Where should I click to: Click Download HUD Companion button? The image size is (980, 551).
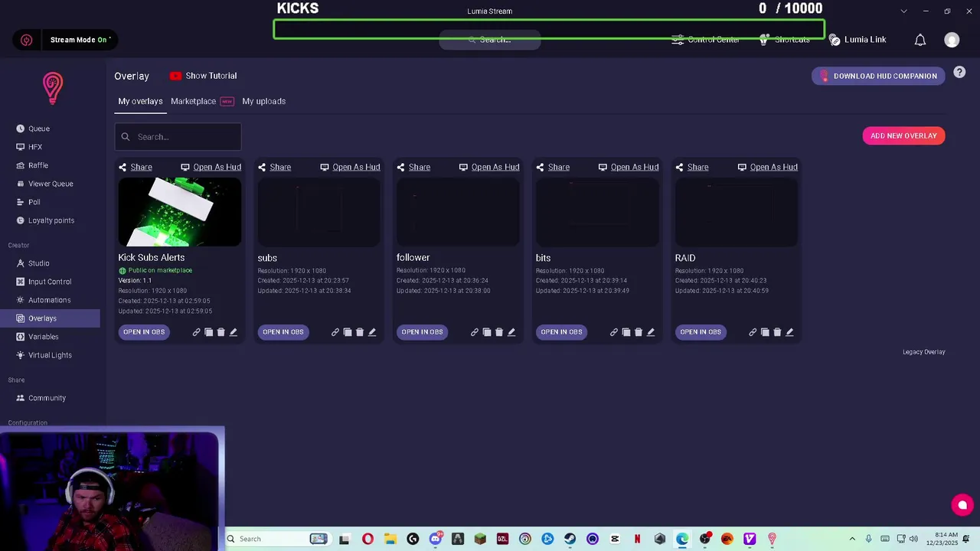[x=878, y=76]
